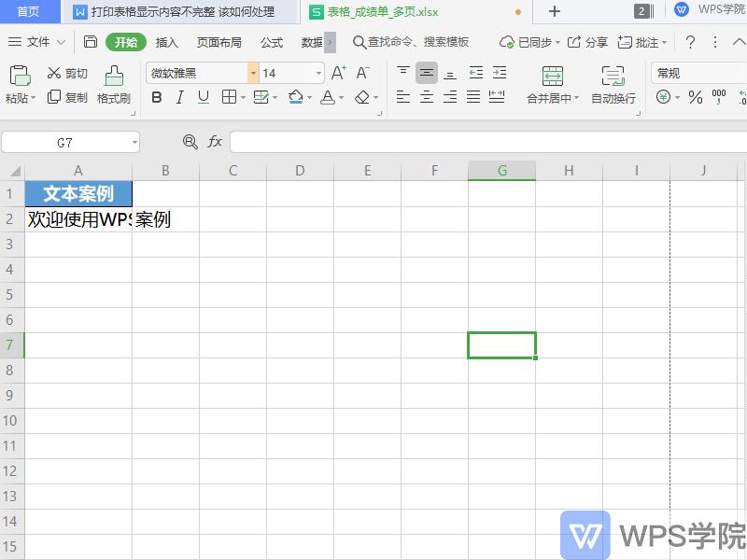The width and height of the screenshot is (747, 560).
Task: Apply percent number style
Action: 696,96
